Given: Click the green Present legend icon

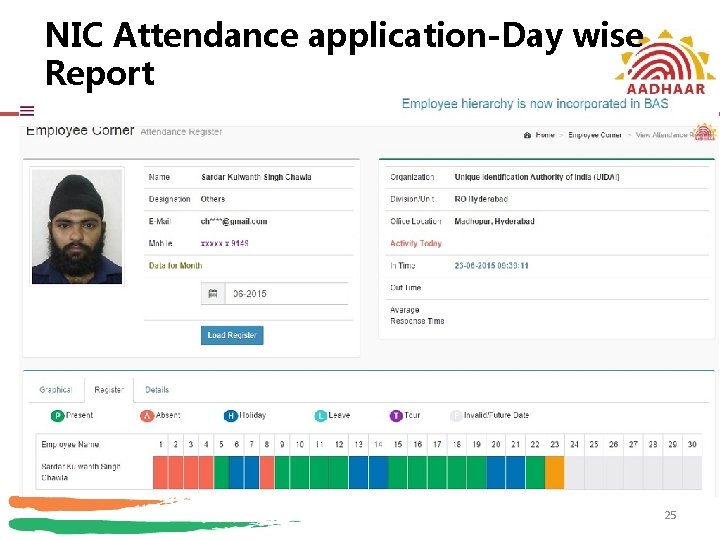Looking at the screenshot, I should point(57,416).
